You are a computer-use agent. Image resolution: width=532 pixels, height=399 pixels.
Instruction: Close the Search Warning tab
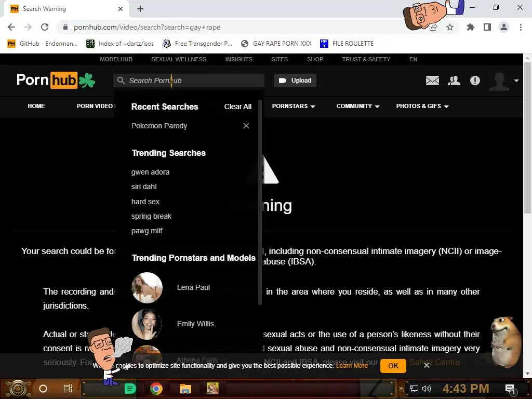[x=121, y=9]
